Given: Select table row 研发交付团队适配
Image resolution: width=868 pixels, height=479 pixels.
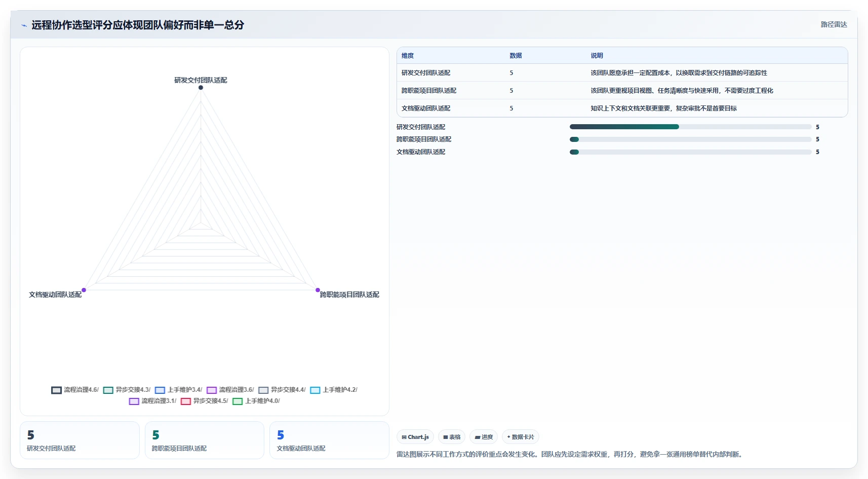Looking at the screenshot, I should coord(622,73).
